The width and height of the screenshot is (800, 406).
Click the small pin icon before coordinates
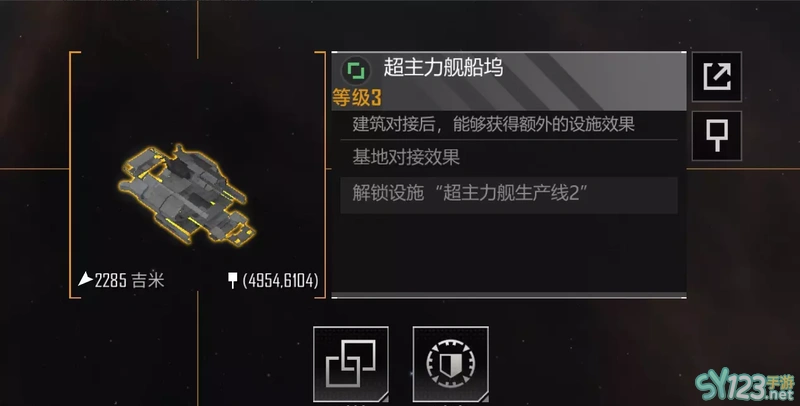tap(232, 280)
